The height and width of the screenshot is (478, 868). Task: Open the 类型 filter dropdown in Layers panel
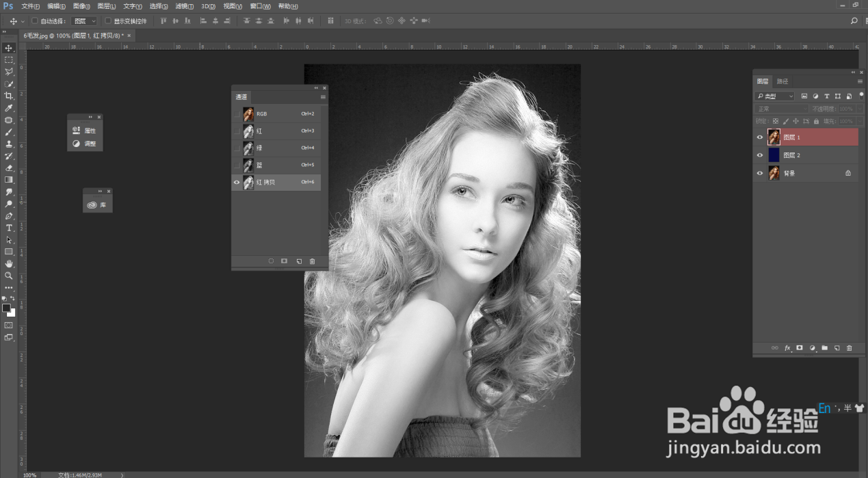pyautogui.click(x=774, y=94)
